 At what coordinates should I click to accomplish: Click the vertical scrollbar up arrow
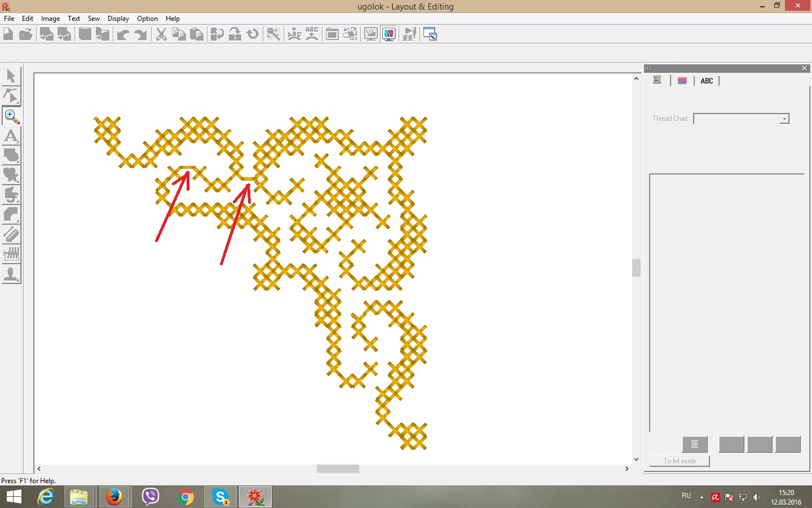click(636, 79)
